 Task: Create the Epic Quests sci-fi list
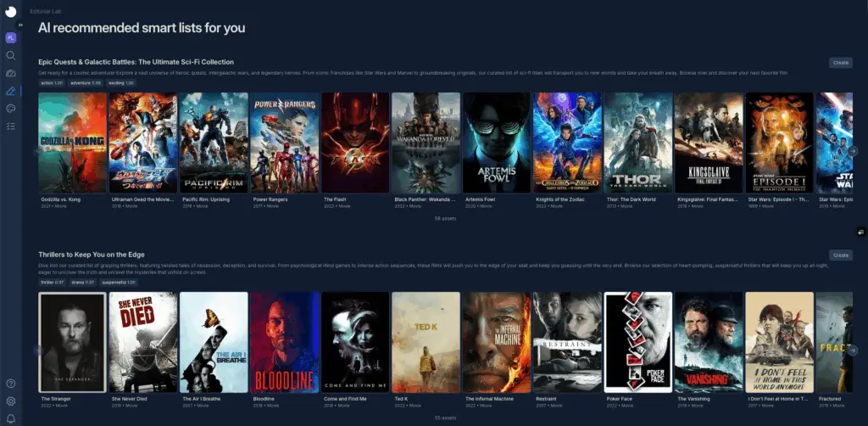coord(840,63)
